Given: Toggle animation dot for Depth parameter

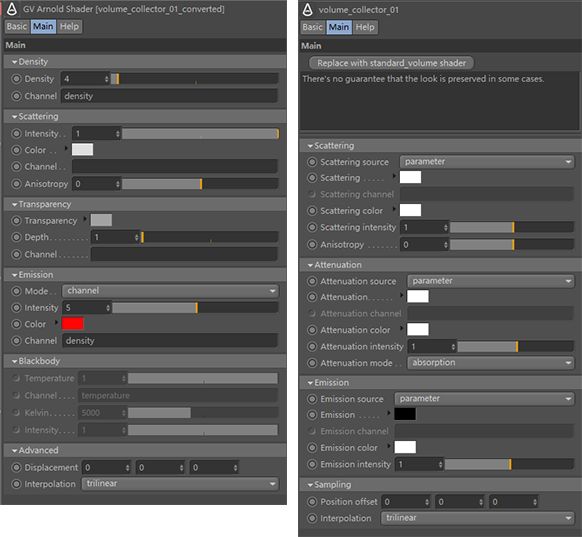Looking at the screenshot, I should (x=16, y=237).
